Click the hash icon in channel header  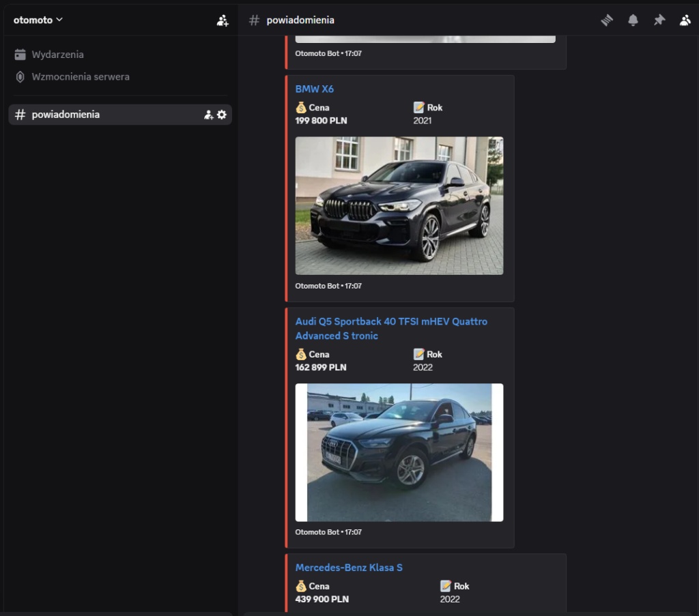tap(254, 20)
